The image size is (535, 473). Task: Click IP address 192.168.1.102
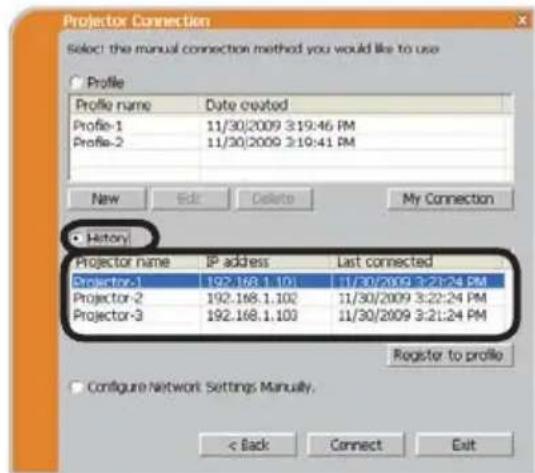(252, 298)
